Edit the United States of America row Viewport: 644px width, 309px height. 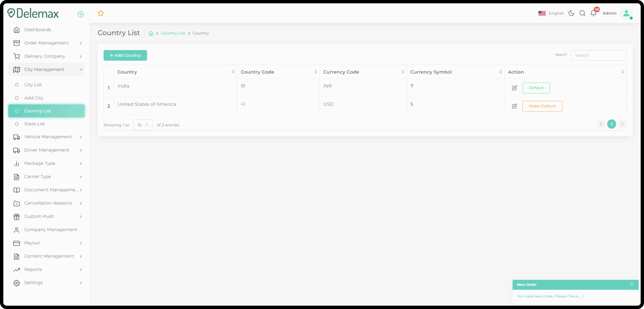(514, 106)
